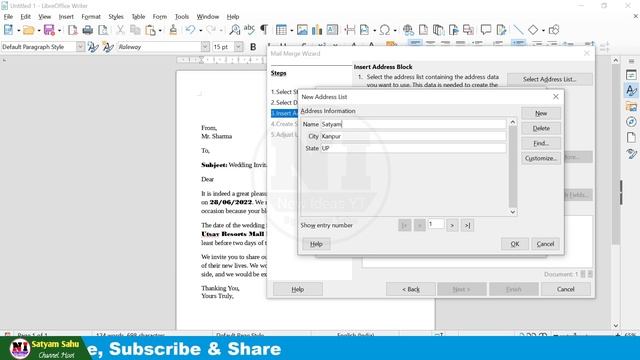Click the Undo arrow icon
Image resolution: width=640 pixels, height=360 pixels.
[190, 30]
